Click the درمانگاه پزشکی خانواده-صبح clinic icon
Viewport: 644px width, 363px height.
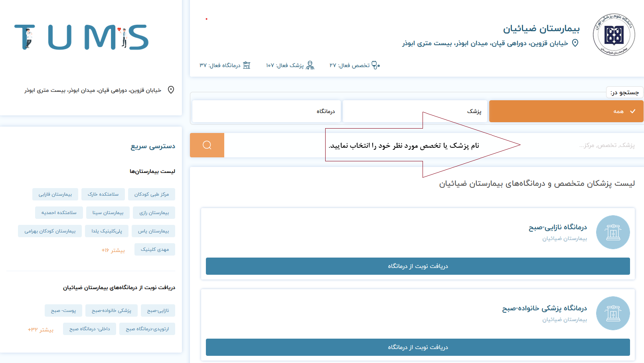pos(612,313)
